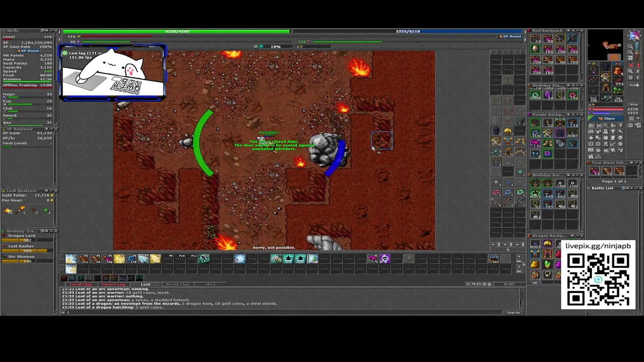Click the first chat console toolbar icon

[468, 284]
